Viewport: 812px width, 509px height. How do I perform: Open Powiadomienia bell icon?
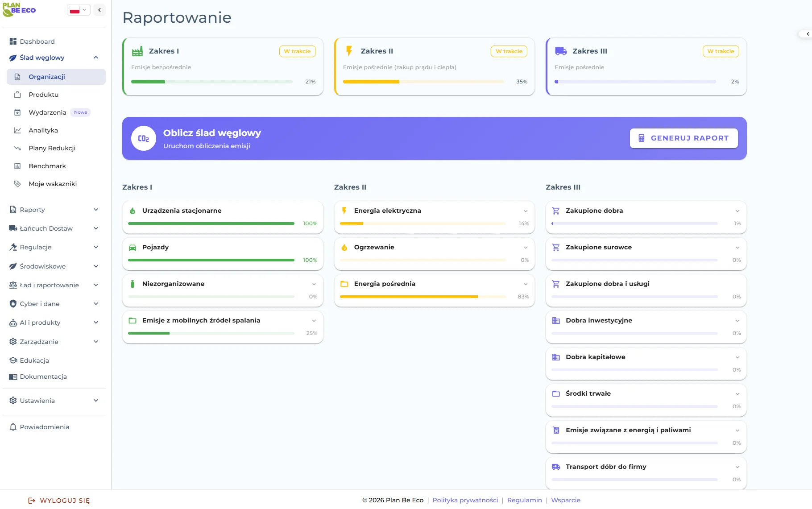(13, 427)
